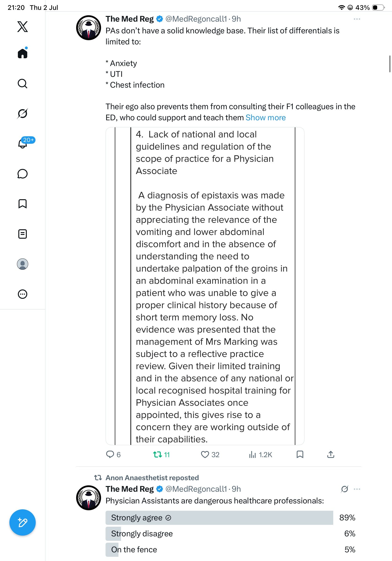
Task: Compose a new post with floating button
Action: [x=23, y=522]
